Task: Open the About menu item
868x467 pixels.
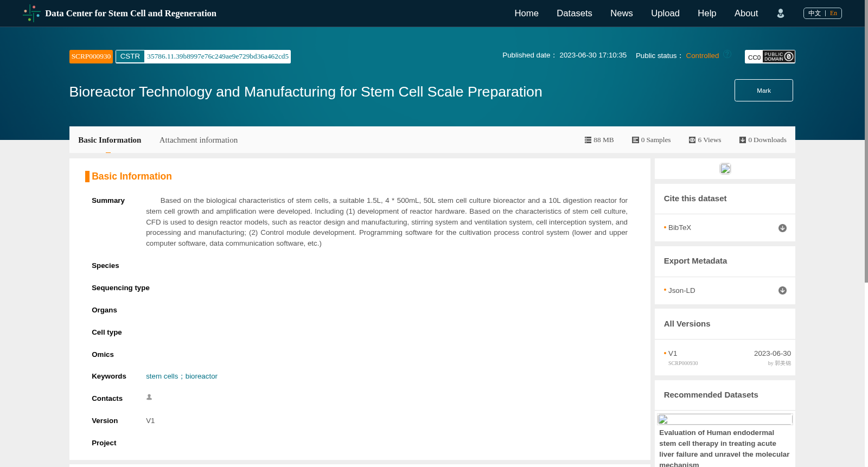Action: [x=746, y=14]
